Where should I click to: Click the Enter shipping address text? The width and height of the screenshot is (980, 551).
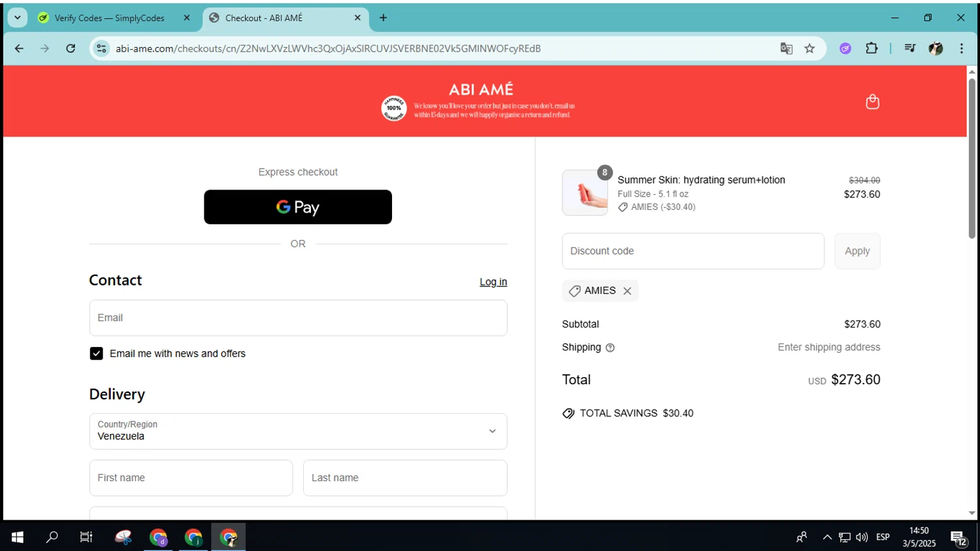pyautogui.click(x=828, y=348)
